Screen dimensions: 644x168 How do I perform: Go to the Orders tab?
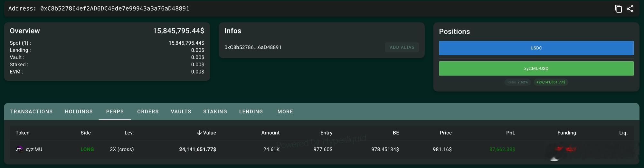[x=148, y=111]
